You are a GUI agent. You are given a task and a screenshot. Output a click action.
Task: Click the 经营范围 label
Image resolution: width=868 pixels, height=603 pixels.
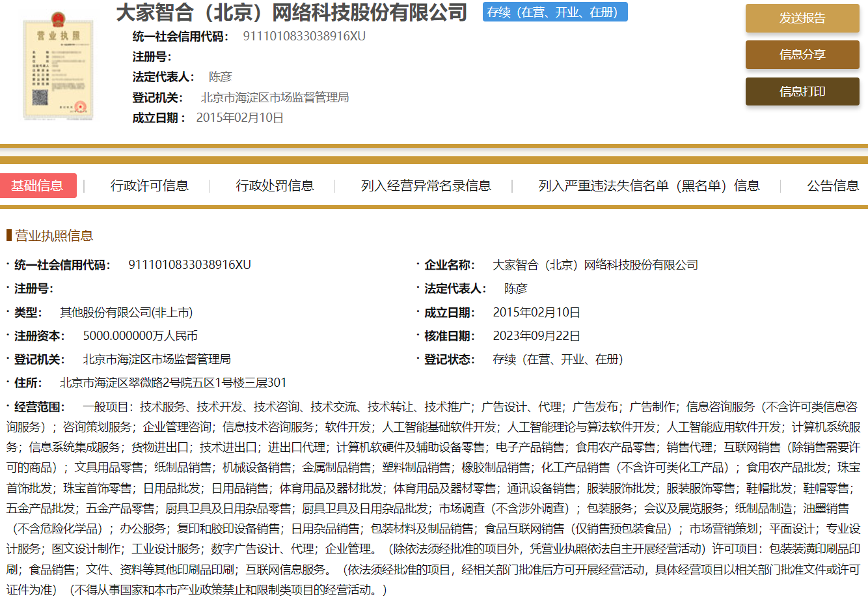point(40,407)
